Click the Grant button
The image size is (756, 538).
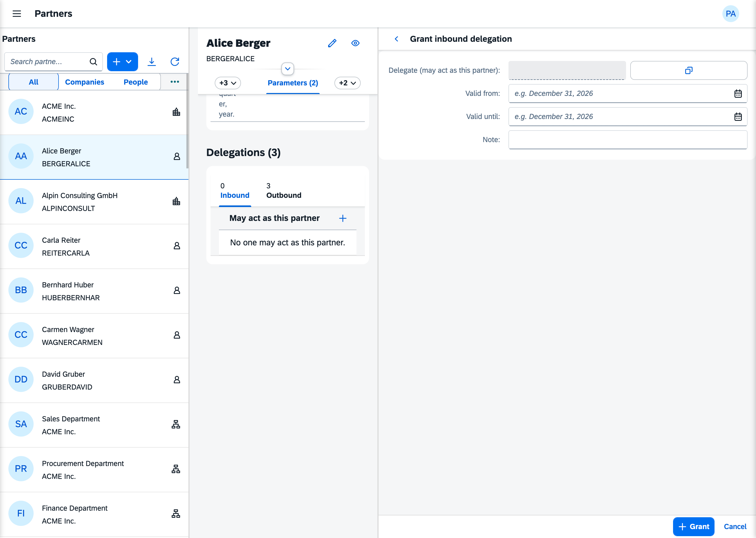(x=694, y=526)
